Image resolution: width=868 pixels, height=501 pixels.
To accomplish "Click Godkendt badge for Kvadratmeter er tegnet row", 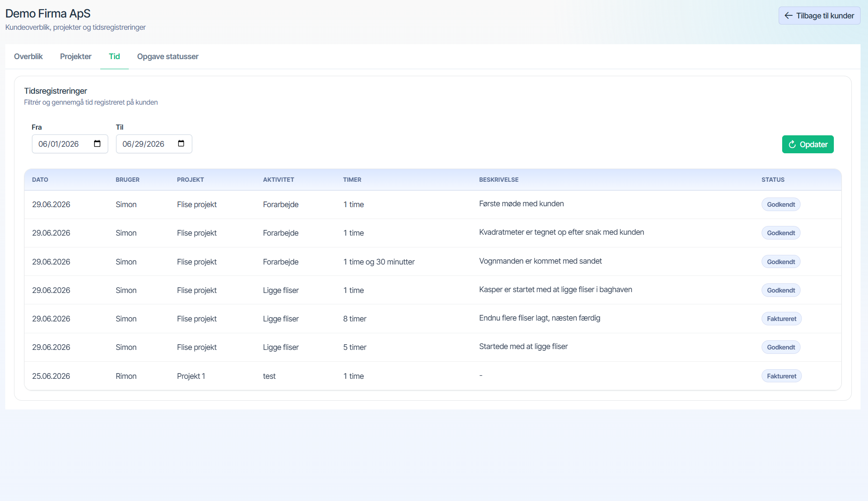I will click(x=781, y=233).
